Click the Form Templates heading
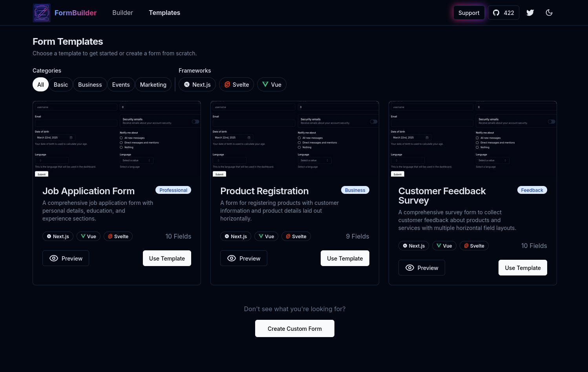This screenshot has width=588, height=372. coord(68,42)
